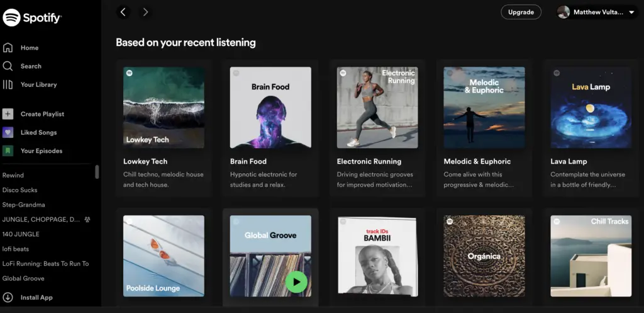Click the Create Playlist label
The image size is (644, 313).
[x=42, y=114]
